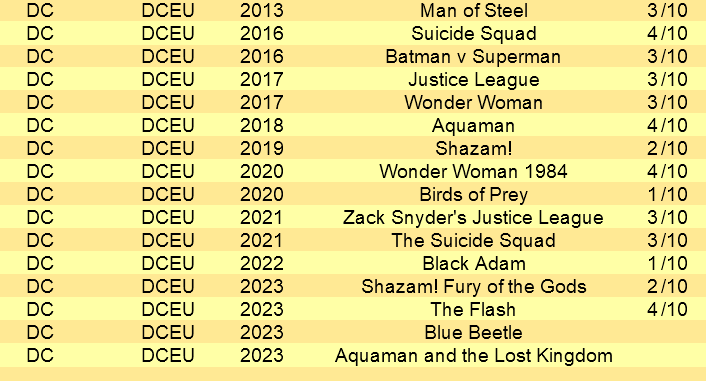706x381 pixels.
Task: Click the Aquaman 4/10 rating
Action: [x=667, y=125]
